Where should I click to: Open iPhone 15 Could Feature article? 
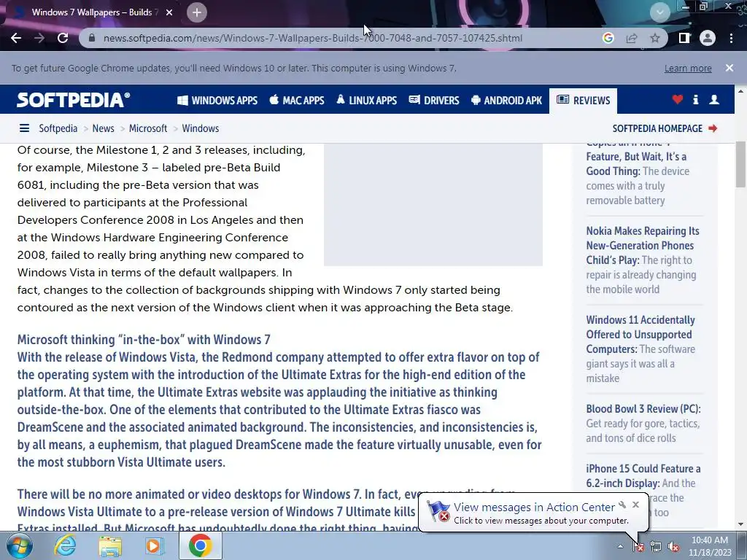[x=643, y=475]
